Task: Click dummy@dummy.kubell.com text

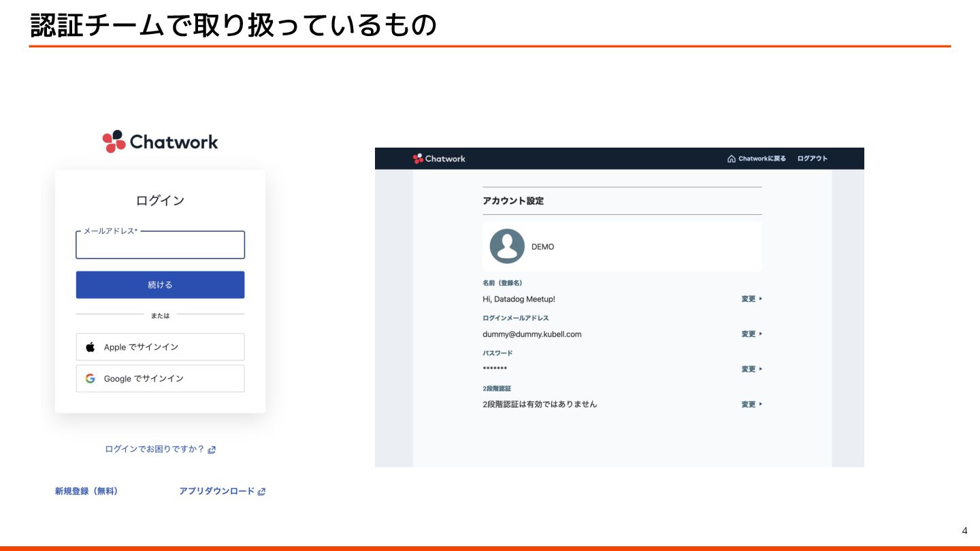Action: coord(532,334)
